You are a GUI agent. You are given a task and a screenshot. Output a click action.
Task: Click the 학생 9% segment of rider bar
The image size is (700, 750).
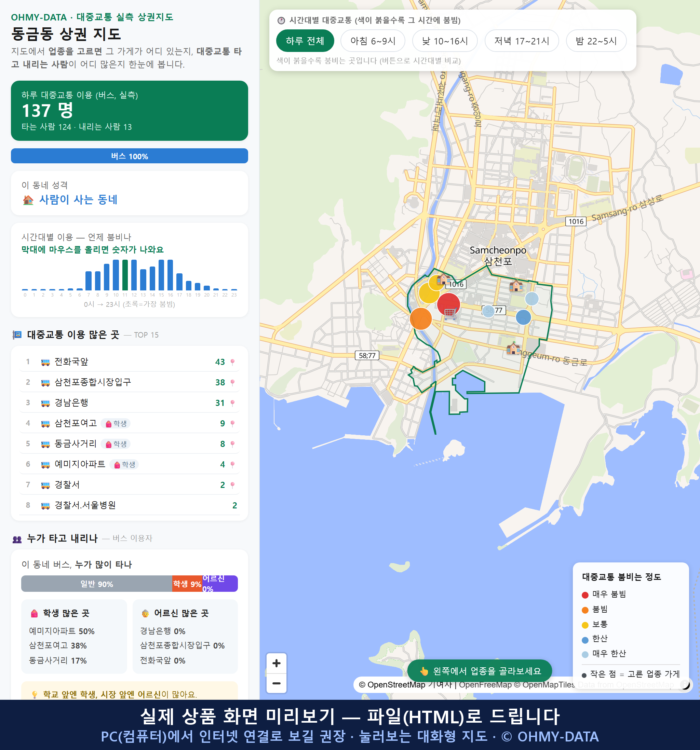pyautogui.click(x=187, y=584)
